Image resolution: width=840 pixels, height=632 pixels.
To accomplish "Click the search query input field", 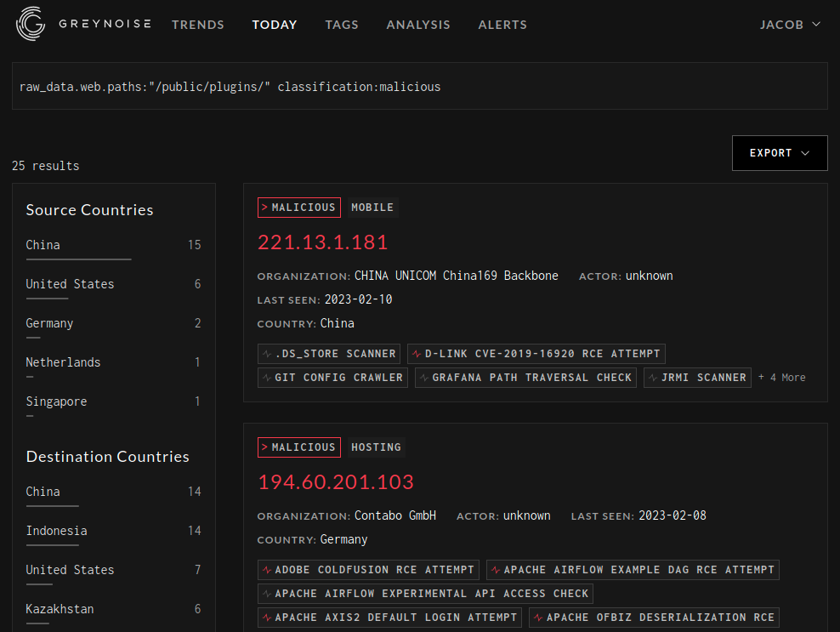I will coord(419,86).
